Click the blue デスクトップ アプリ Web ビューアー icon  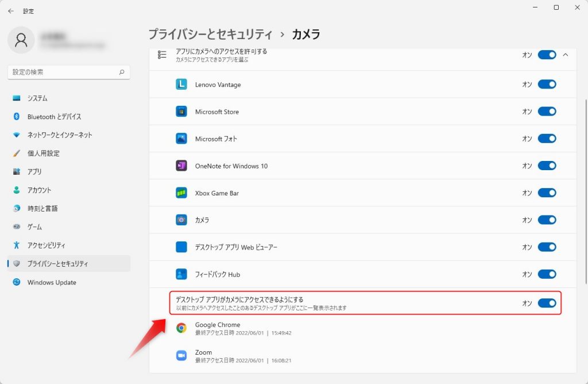tap(181, 247)
